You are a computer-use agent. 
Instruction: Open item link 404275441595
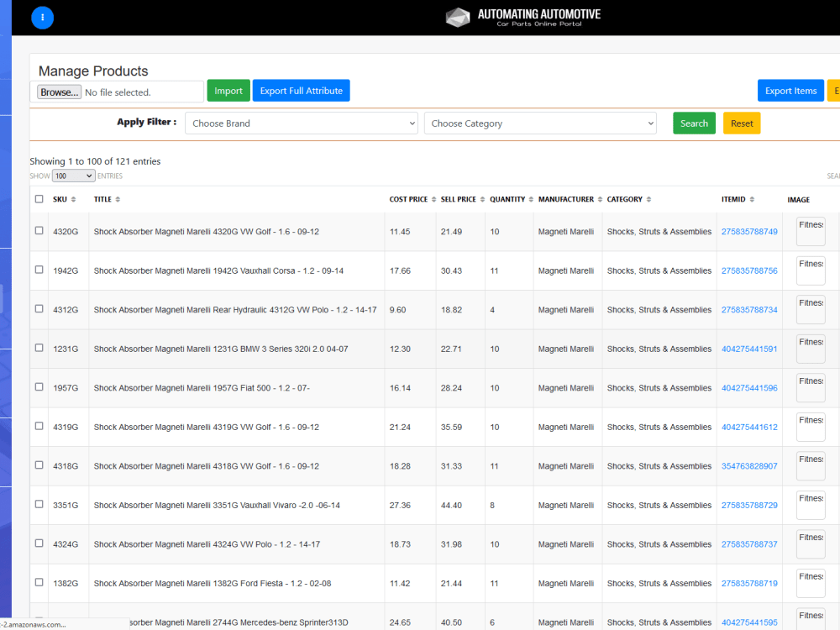749,623
